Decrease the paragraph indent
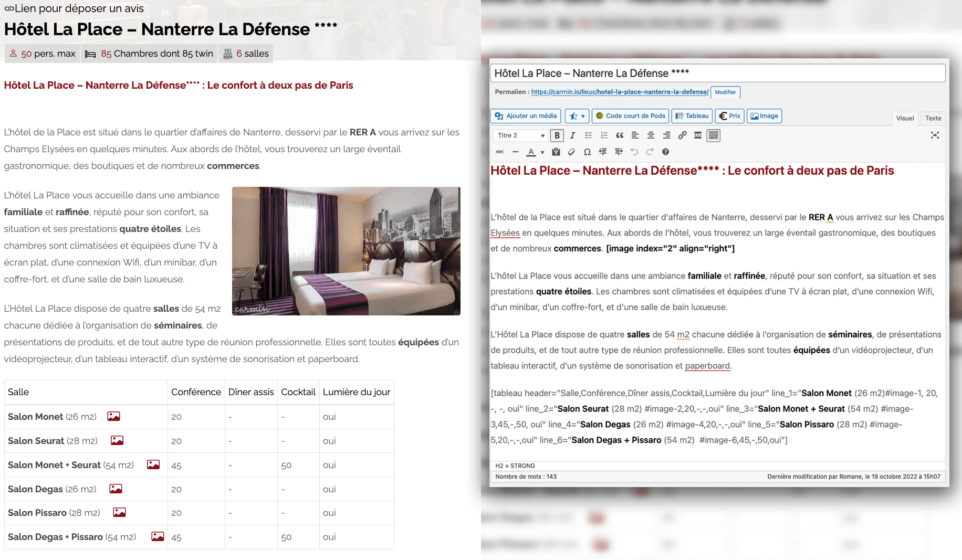Viewport: 962px width, 560px height. coord(603,152)
